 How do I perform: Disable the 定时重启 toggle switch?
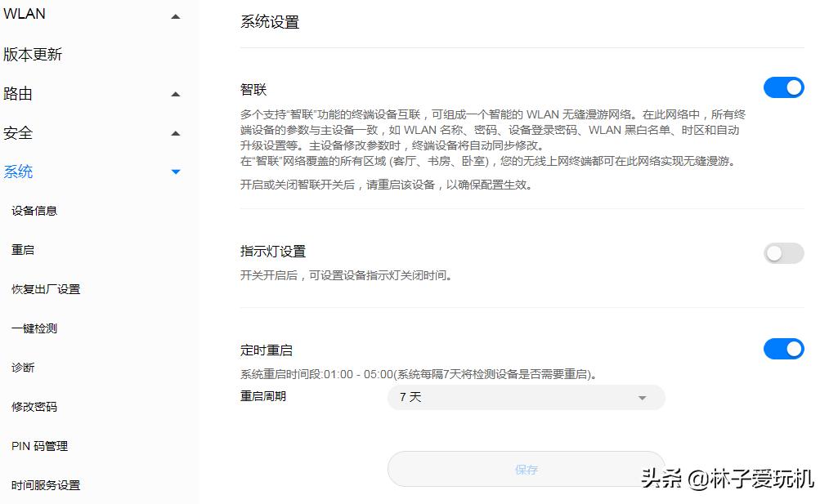tap(783, 349)
